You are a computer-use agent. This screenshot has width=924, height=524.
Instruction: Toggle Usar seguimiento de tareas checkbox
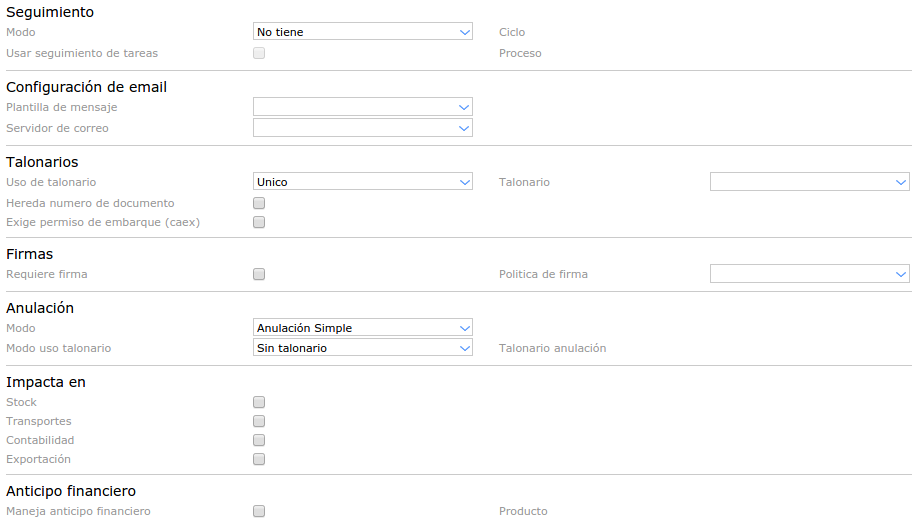(x=259, y=53)
